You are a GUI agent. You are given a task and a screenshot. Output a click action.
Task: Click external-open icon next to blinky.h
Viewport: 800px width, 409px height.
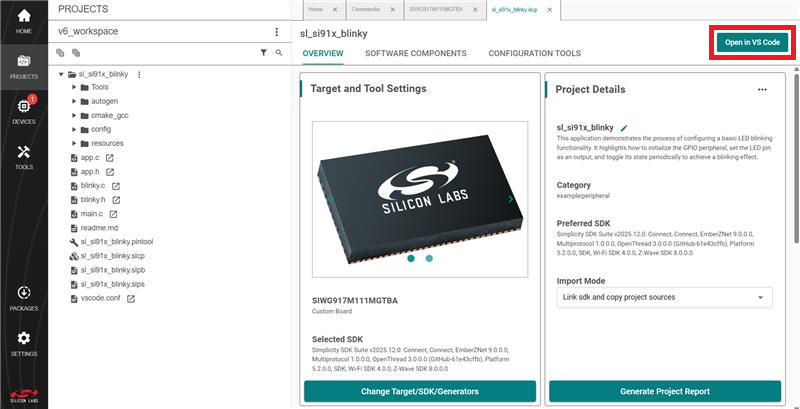pyautogui.click(x=116, y=200)
